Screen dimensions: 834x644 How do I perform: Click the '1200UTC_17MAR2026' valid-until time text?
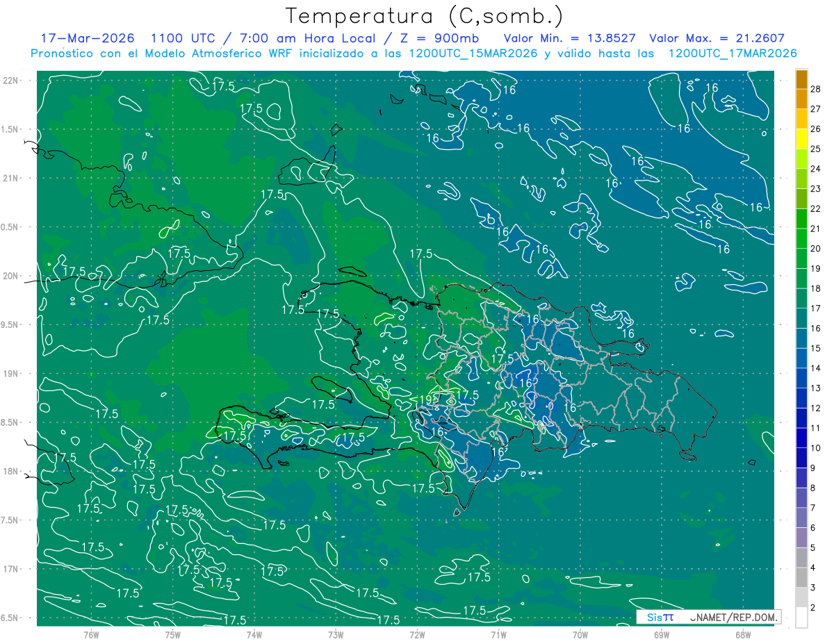733,53
